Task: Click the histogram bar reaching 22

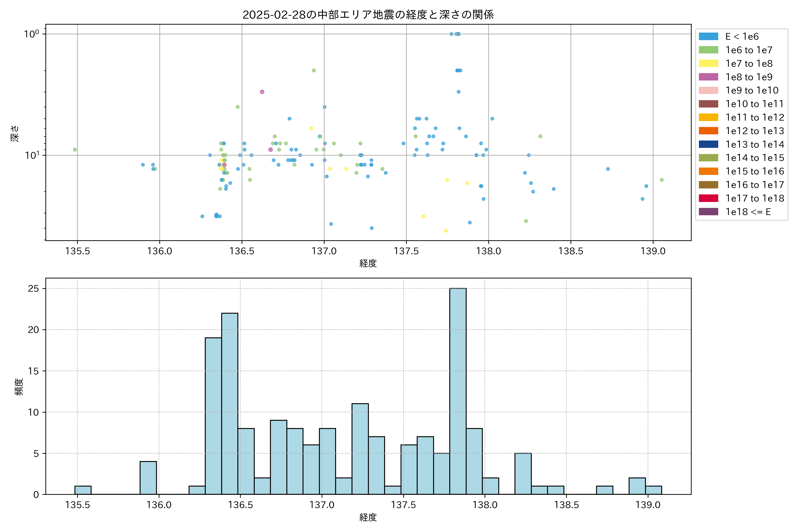Action: tap(230, 404)
